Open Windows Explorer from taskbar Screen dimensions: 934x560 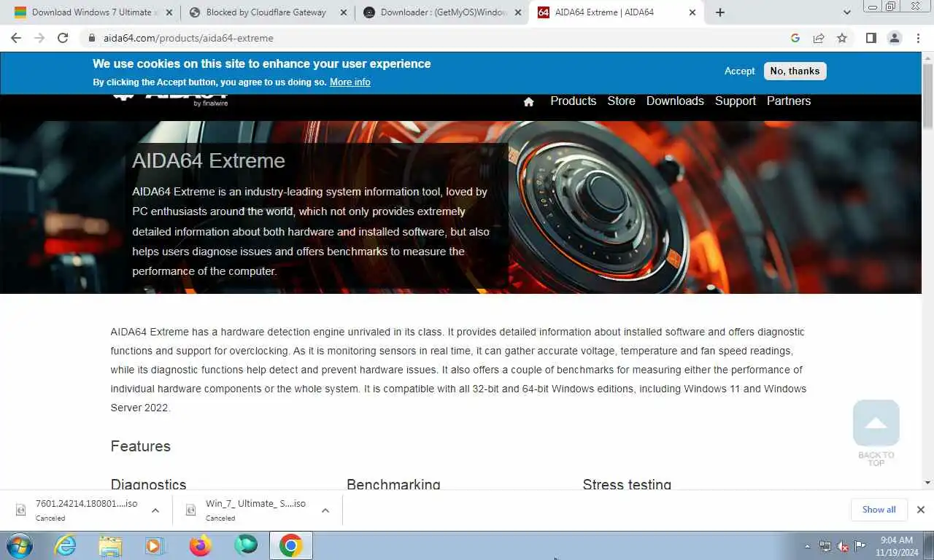point(110,545)
